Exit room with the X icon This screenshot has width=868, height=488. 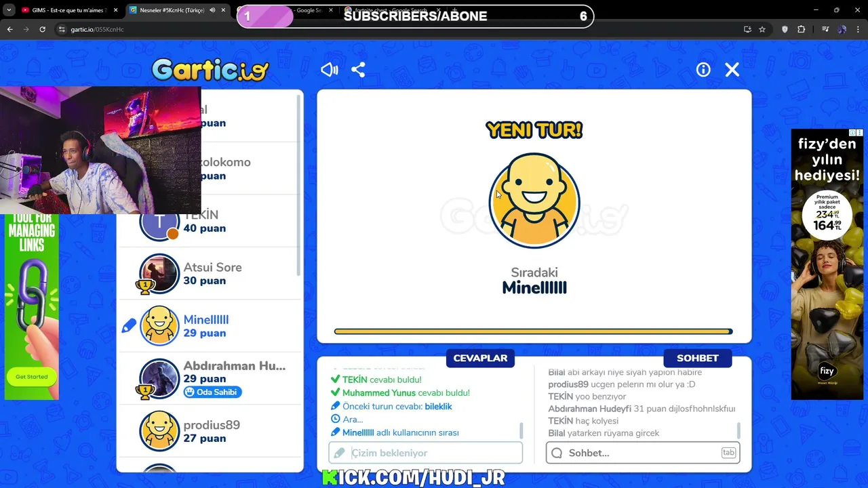[x=732, y=70]
